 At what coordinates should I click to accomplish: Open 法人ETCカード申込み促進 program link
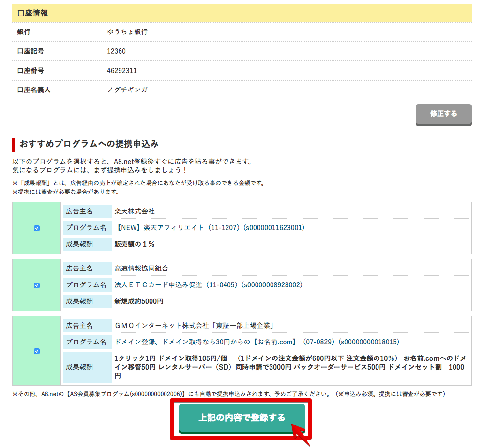click(x=208, y=285)
